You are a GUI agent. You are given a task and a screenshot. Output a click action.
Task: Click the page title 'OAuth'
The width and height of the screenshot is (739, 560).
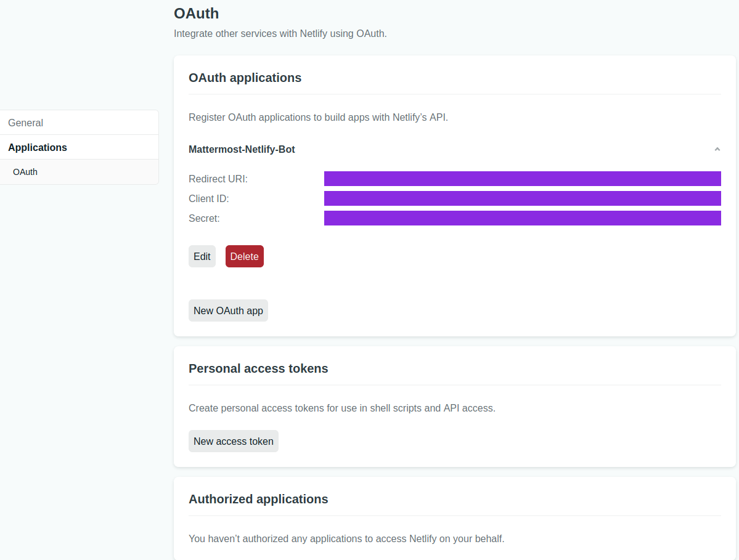pos(197,13)
